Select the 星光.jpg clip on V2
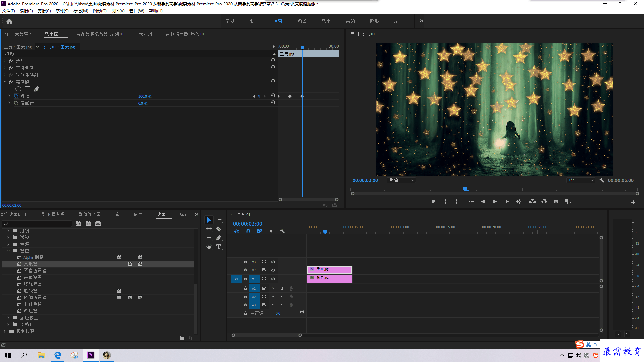Image resolution: width=644 pixels, height=362 pixels. 329,269
